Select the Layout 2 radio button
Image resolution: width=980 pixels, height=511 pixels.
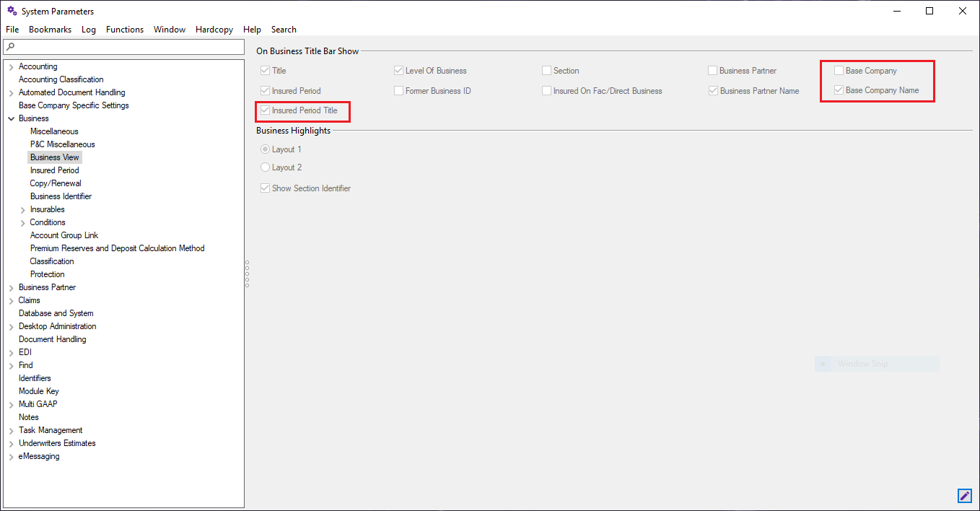(x=266, y=167)
